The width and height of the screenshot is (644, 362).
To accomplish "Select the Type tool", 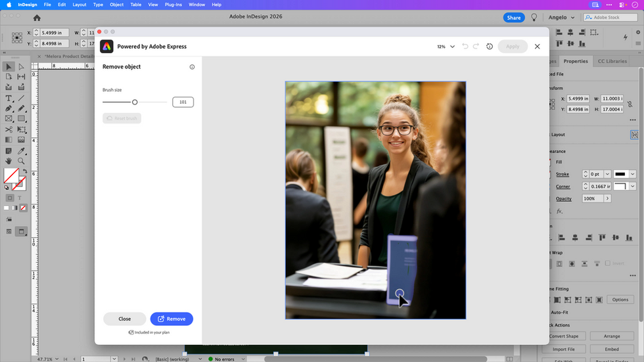I will [9, 99].
